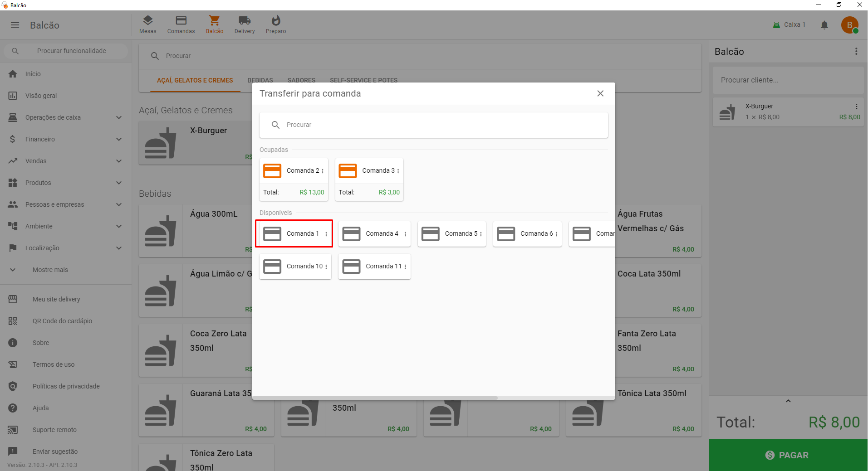This screenshot has height=471, width=868.
Task: Switch to Self-Service e Potes tab
Action: point(363,80)
